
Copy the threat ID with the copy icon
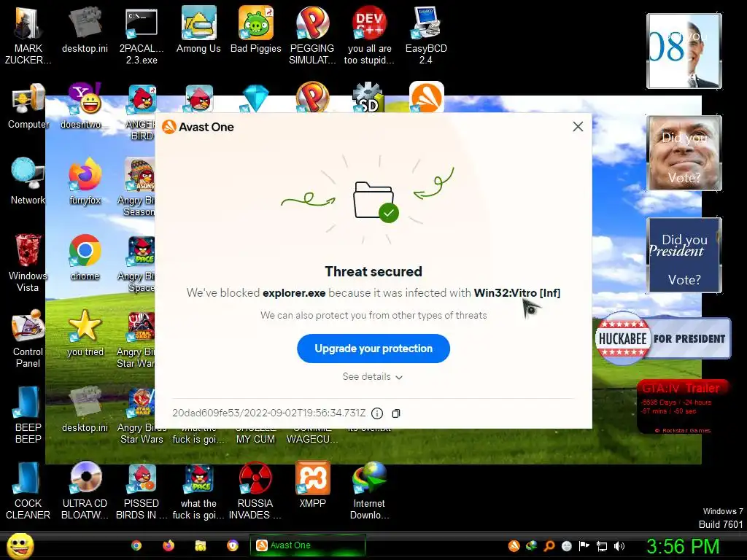[x=396, y=413]
